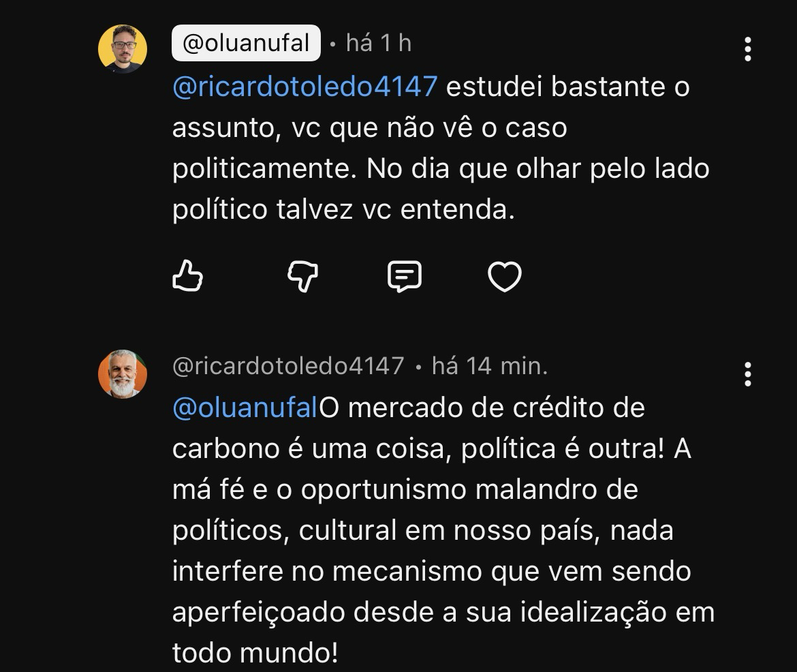Click the line "todo mundo!" ending the reply
This screenshot has height=672, width=797.
pyautogui.click(x=255, y=653)
